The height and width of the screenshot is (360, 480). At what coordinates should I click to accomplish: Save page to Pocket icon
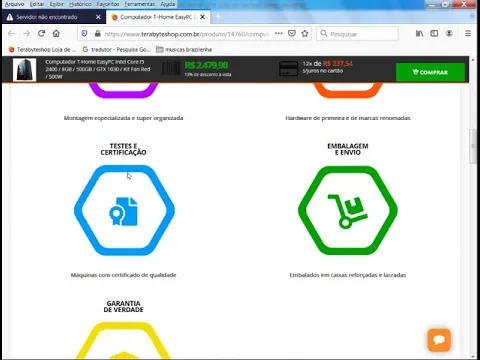[292, 34]
